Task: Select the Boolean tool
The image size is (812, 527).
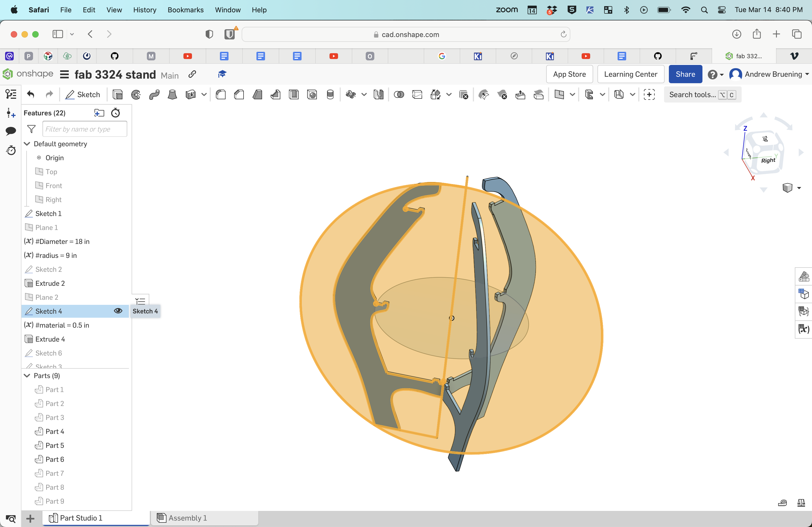Action: (x=399, y=94)
